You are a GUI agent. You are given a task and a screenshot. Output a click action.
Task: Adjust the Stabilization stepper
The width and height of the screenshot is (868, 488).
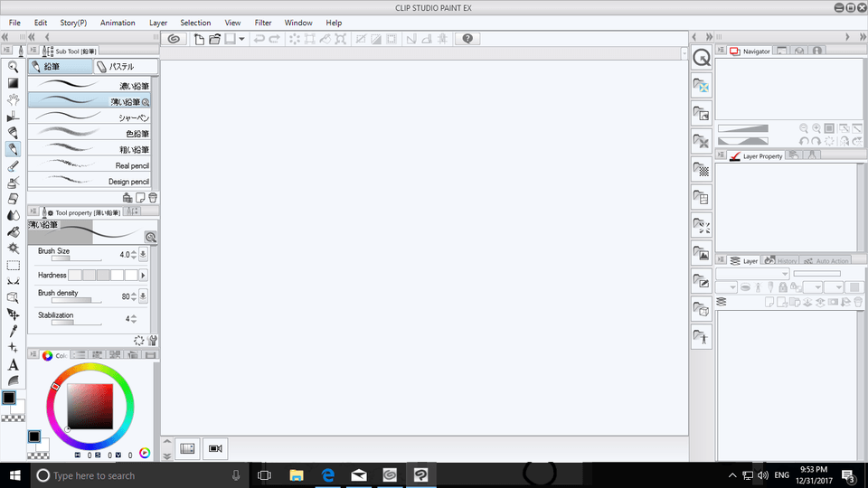pyautogui.click(x=134, y=319)
